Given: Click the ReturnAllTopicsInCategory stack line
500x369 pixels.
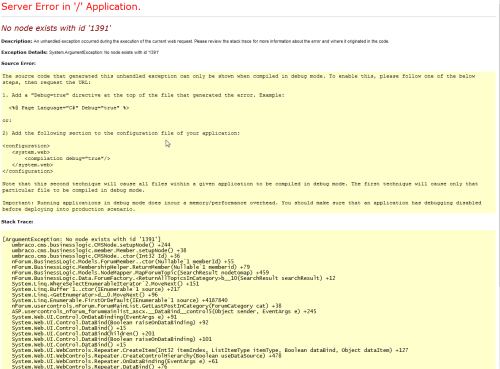Looking at the screenshot, I should tap(173, 278).
